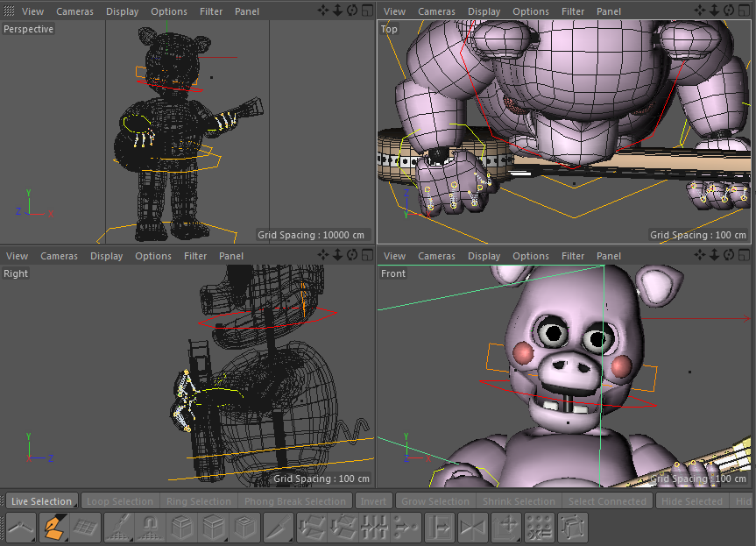Viewport: 756px width, 546px height.
Task: Select the Magnet tool icon
Action: tap(151, 527)
